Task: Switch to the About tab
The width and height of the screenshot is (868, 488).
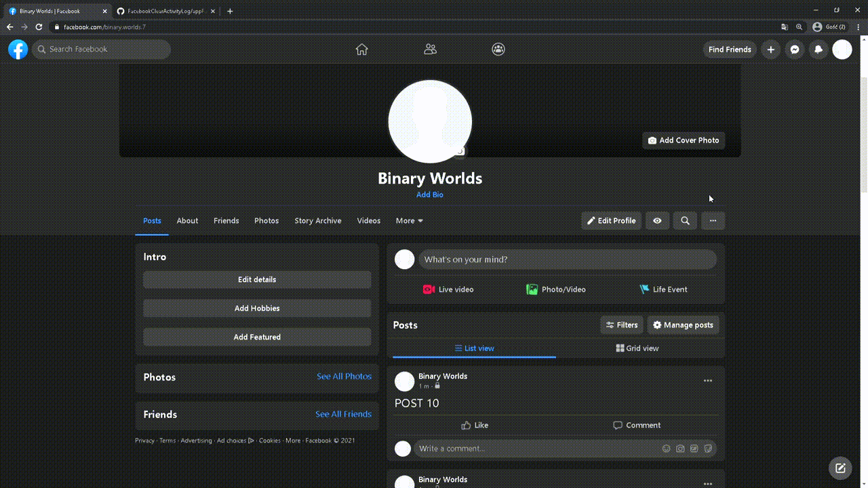Action: (187, 221)
